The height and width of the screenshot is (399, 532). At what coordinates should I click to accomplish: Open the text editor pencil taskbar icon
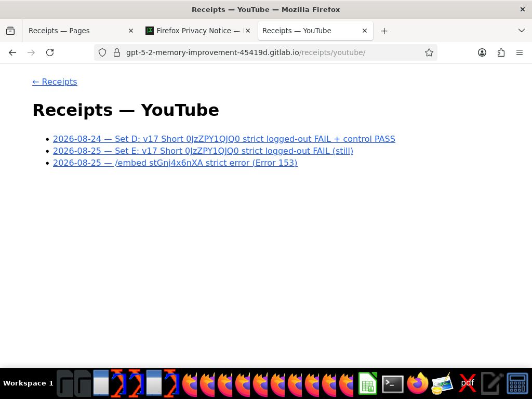(492, 384)
